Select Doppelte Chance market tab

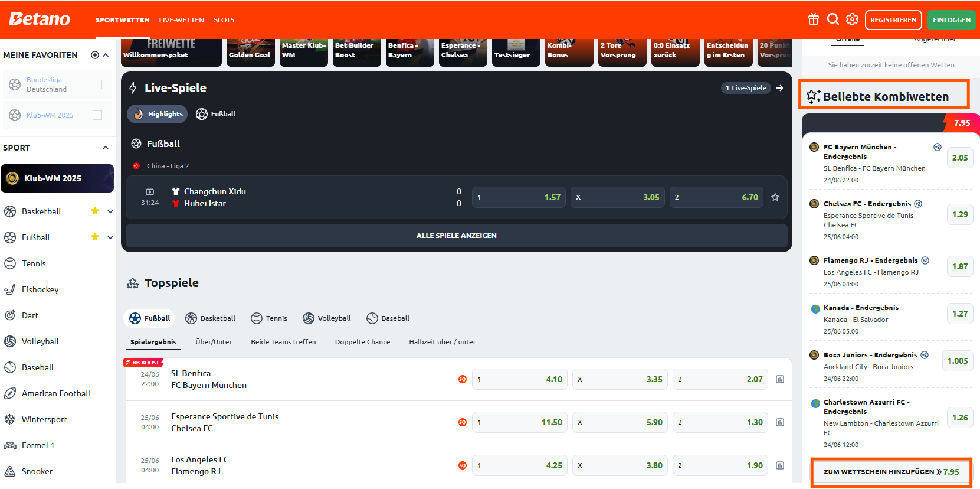click(x=362, y=342)
